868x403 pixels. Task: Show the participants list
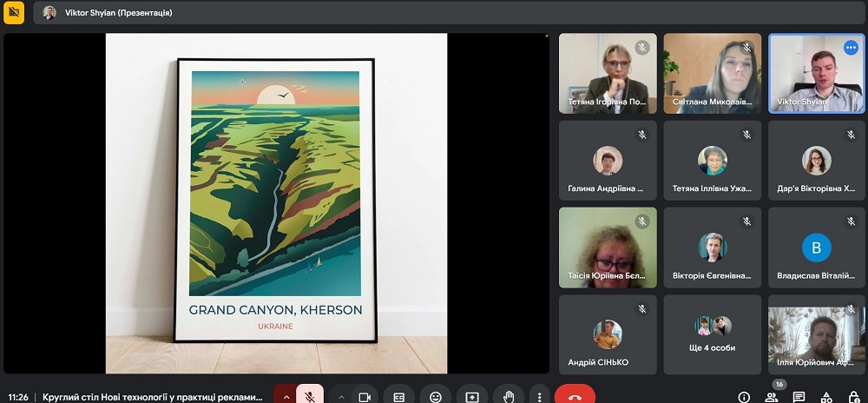coord(772,397)
